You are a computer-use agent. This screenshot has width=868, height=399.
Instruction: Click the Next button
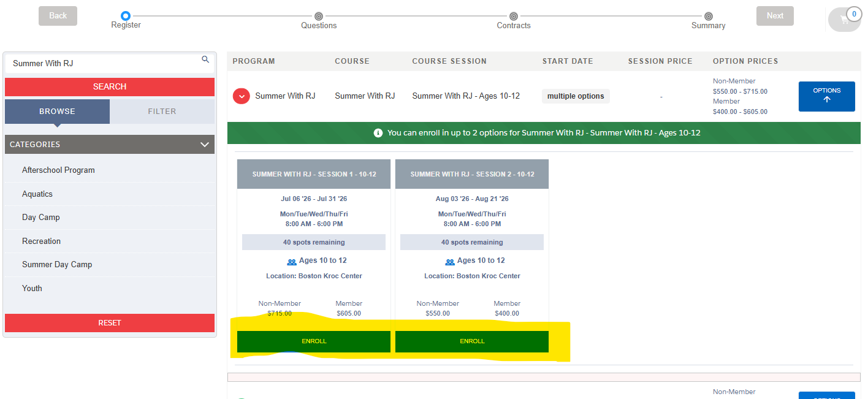[x=775, y=16]
